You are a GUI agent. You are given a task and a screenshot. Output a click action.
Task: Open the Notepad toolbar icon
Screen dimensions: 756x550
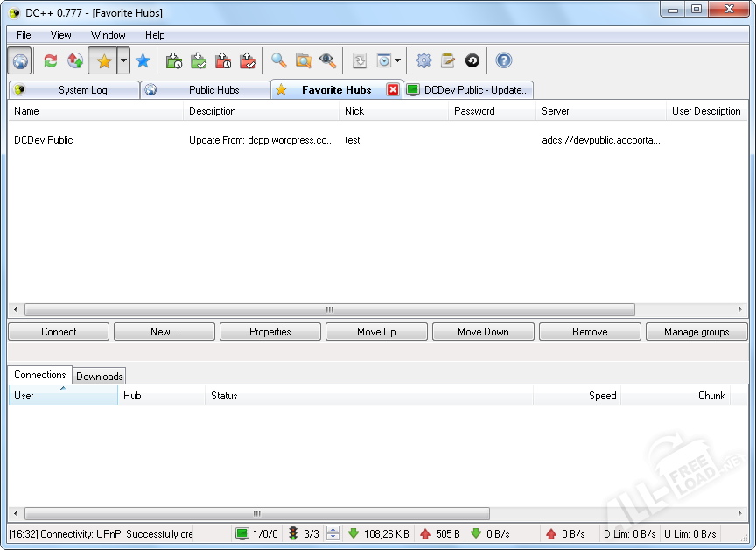point(448,60)
